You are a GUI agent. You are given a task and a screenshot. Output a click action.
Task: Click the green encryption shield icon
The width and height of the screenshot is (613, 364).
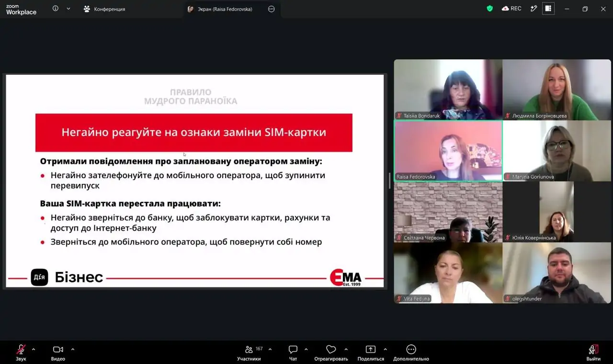[x=489, y=9]
